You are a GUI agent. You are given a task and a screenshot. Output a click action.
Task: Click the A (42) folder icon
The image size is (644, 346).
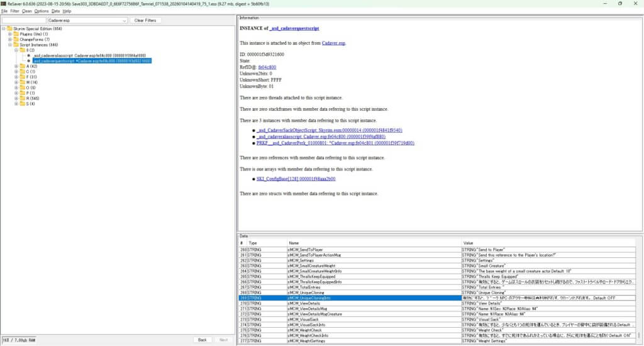(23, 66)
